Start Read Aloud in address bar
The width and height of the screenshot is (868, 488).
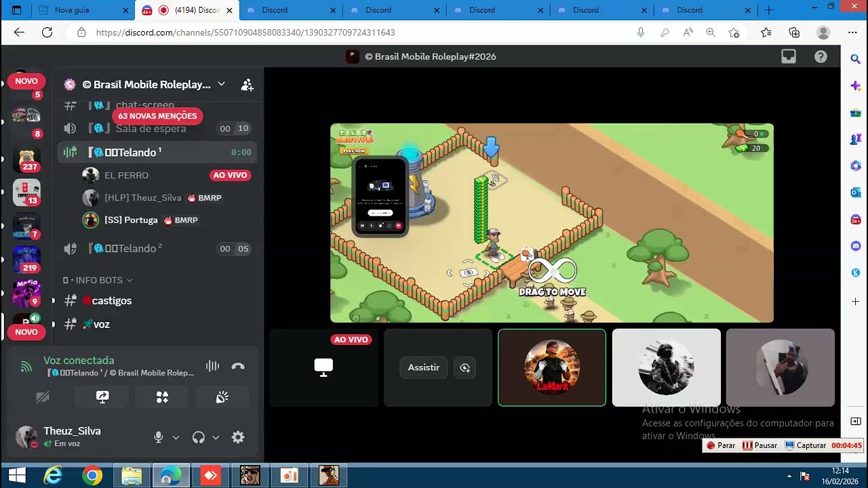[688, 33]
